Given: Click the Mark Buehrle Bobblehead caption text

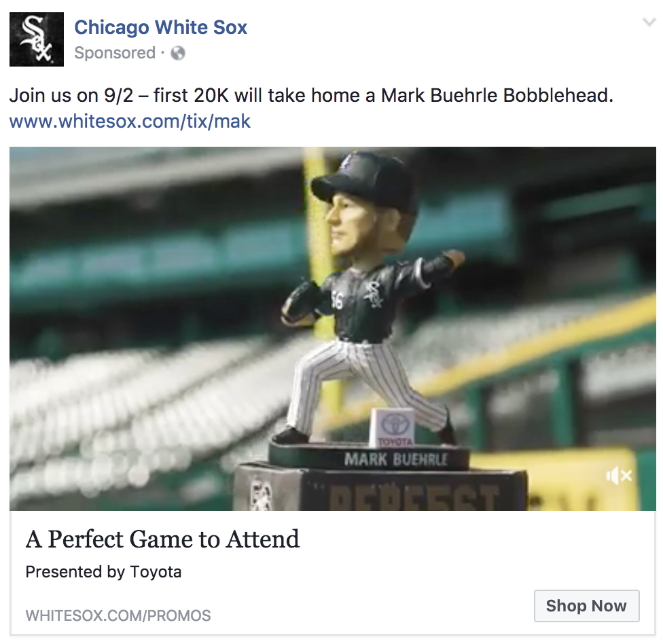Looking at the screenshot, I should tap(497, 95).
